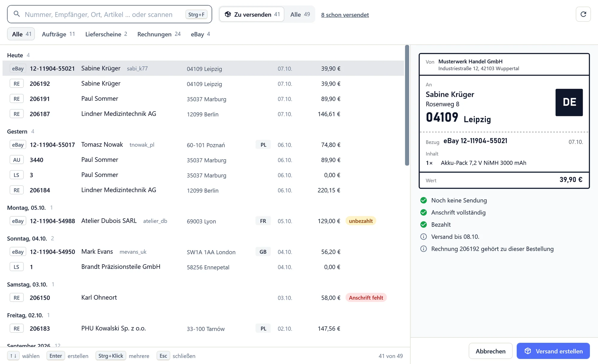This screenshot has width=598, height=364.
Task: Click the Anschrift fehlt tag for Karl Ohneort
Action: pyautogui.click(x=366, y=298)
